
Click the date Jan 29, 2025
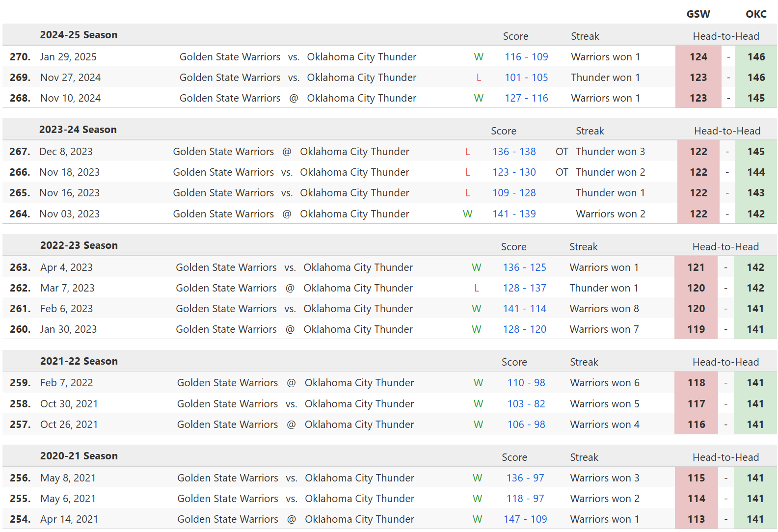coord(68,57)
